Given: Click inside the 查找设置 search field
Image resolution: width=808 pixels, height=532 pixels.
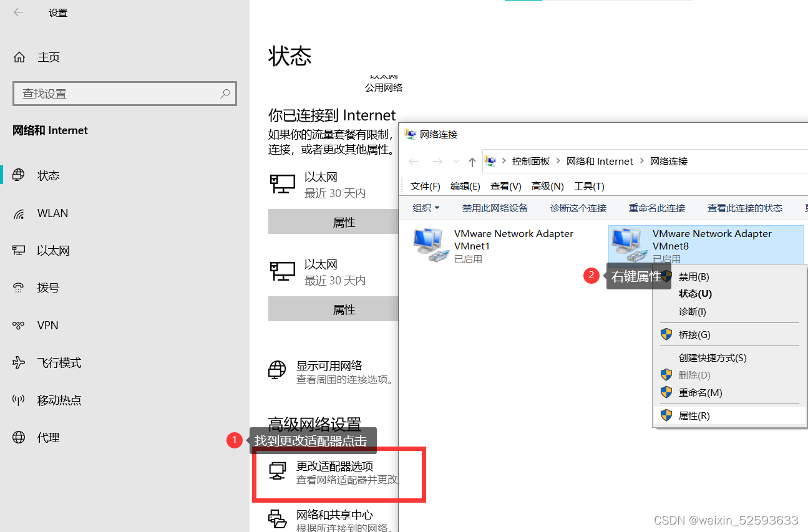Looking at the screenshot, I should [125, 94].
